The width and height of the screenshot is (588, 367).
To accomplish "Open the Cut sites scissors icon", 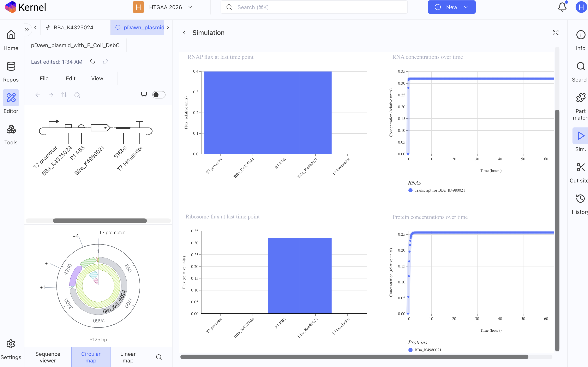I will click(581, 167).
